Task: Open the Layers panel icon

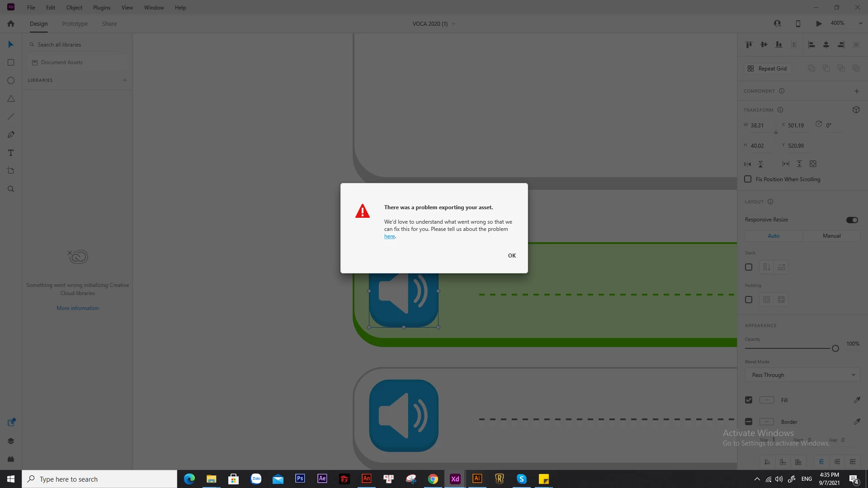Action: coord(11,441)
